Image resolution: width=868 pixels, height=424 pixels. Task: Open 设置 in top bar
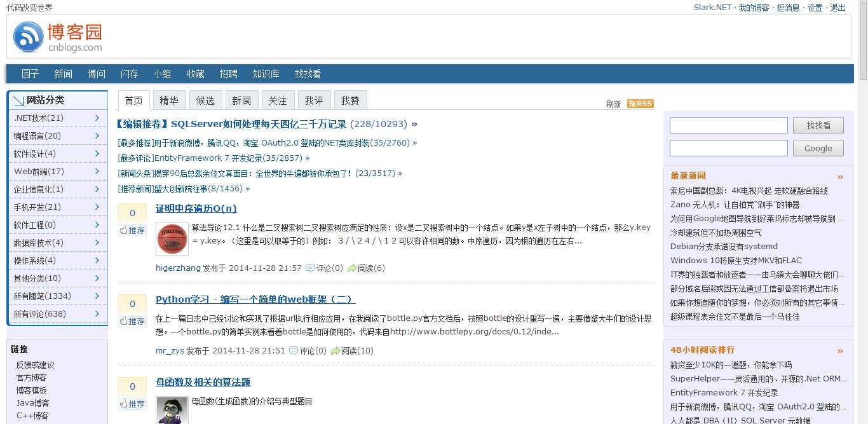click(815, 8)
